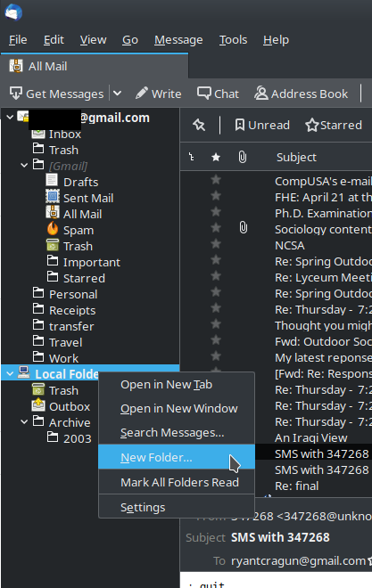
Task: Click the Local Folders Trash icon
Action: coord(38,389)
